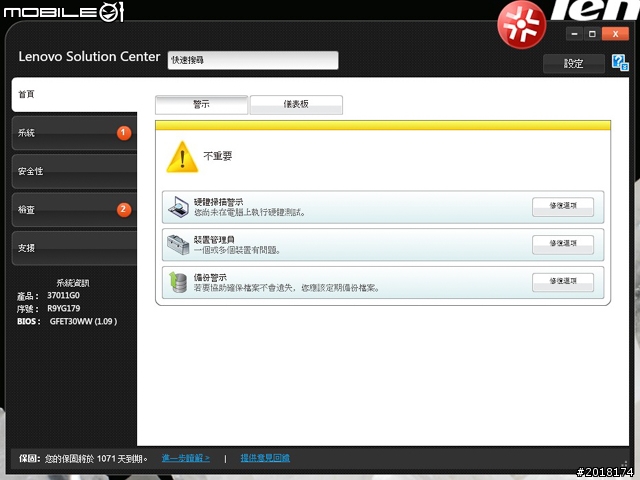Click the 不重要 severity heading
The image size is (640, 480).
(x=218, y=156)
